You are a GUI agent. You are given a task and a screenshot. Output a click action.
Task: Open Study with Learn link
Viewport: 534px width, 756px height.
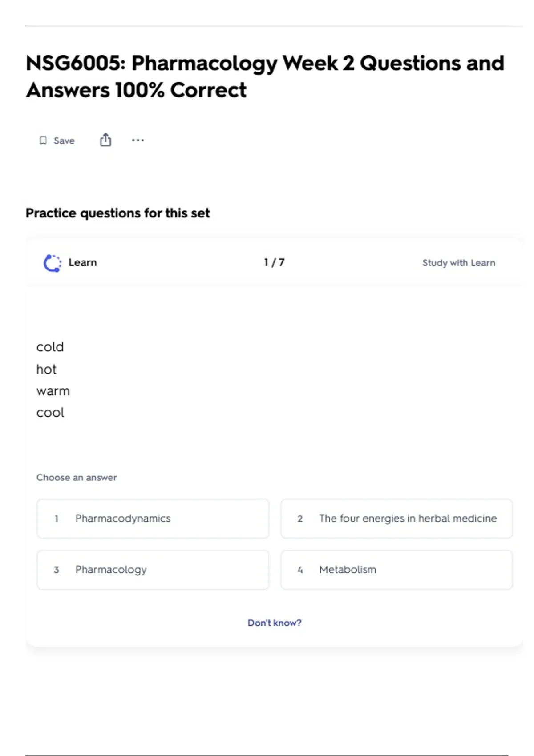coord(458,263)
